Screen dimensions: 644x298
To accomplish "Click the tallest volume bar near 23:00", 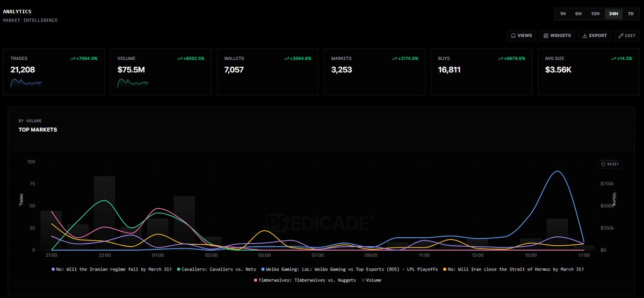I will (104, 213).
